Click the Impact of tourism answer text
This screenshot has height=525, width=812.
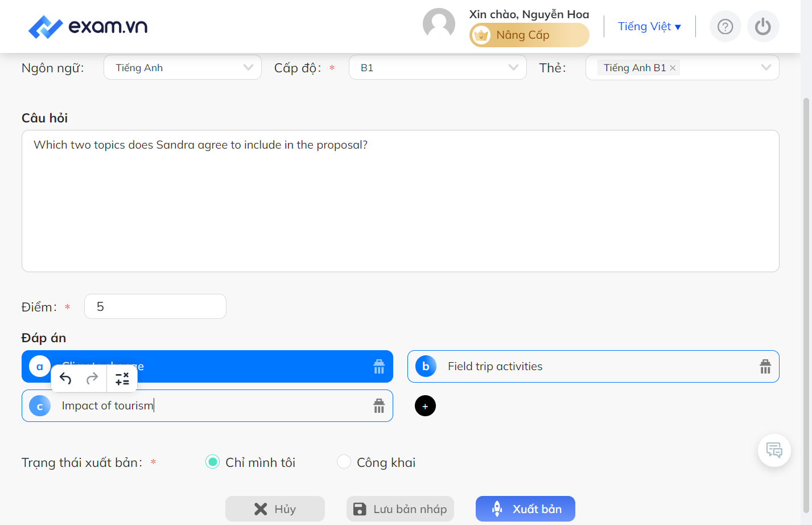point(108,406)
